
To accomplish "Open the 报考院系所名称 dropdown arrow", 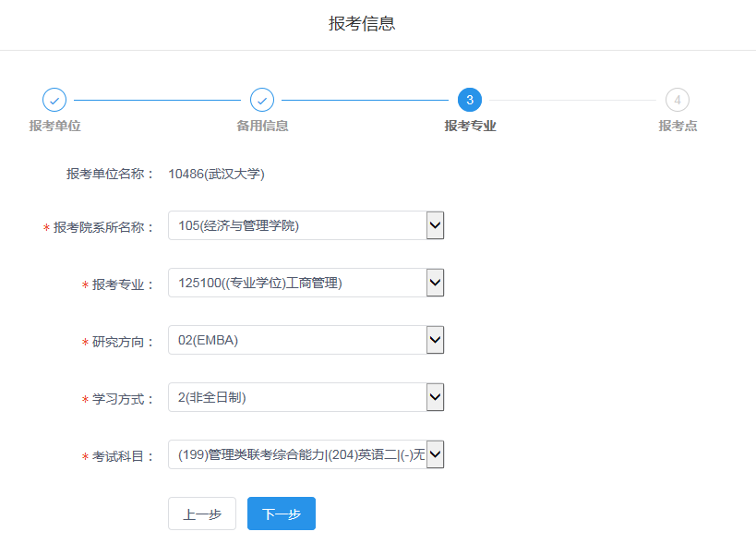I will tap(435, 225).
